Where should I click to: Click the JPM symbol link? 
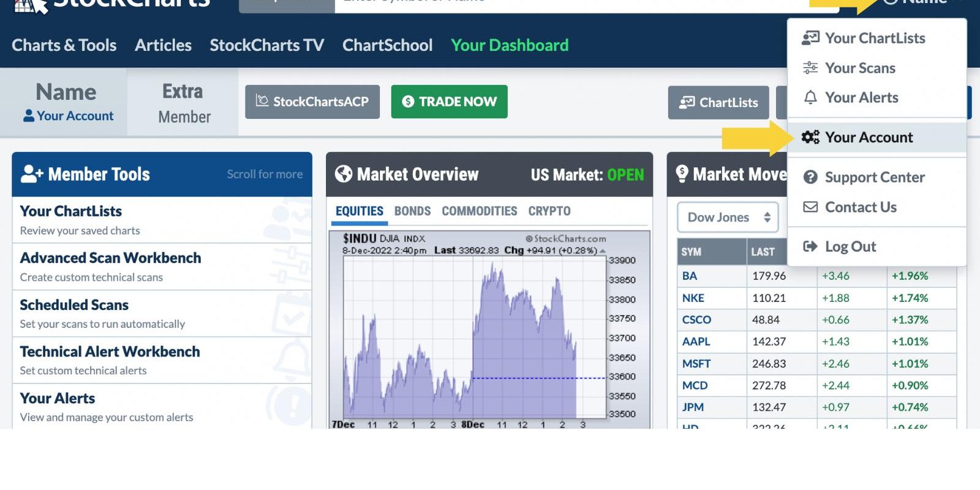tap(693, 407)
